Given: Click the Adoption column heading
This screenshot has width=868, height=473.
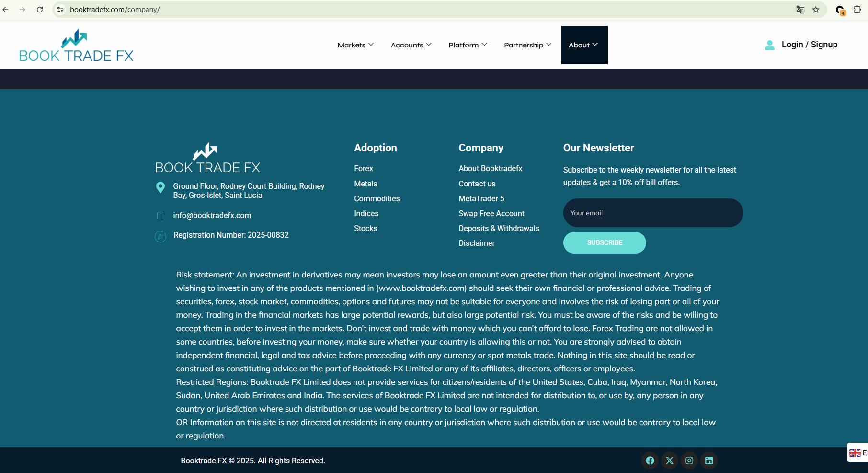Looking at the screenshot, I should (376, 148).
